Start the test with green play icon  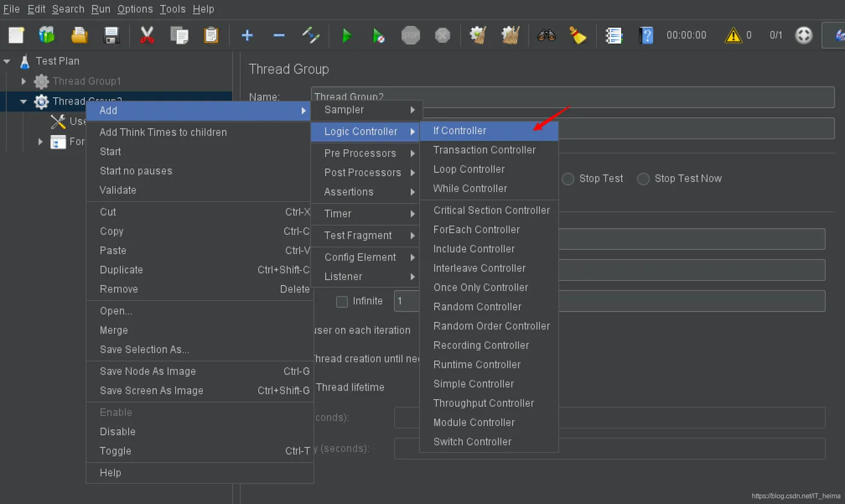point(347,35)
